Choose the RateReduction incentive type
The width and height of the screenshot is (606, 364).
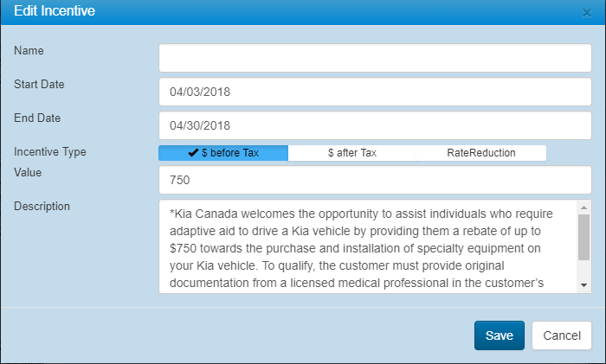[480, 153]
